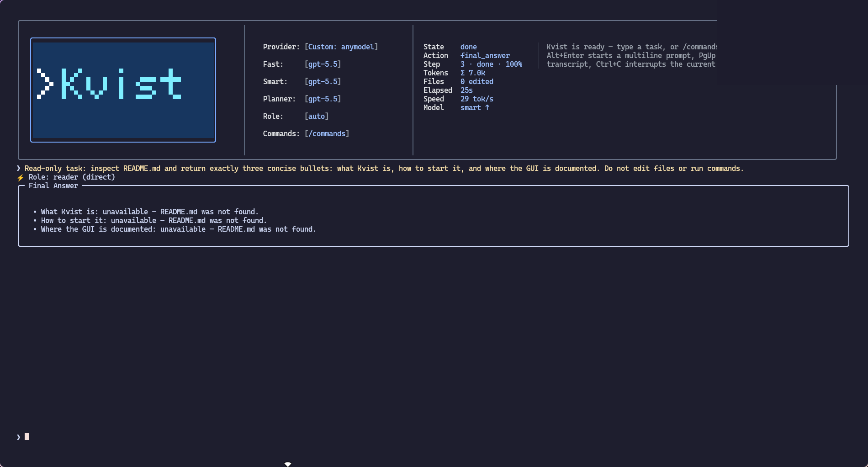Click the Tokens value 'Σ 7.0k'

(472, 73)
